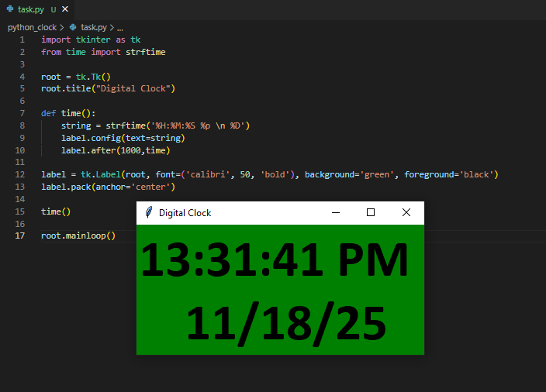Click line number 12 in gutter

(20, 174)
